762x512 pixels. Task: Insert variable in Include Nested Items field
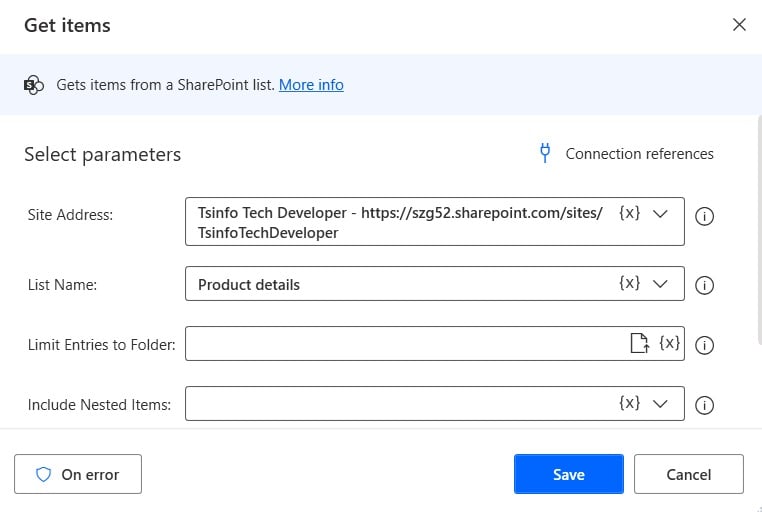pos(629,403)
